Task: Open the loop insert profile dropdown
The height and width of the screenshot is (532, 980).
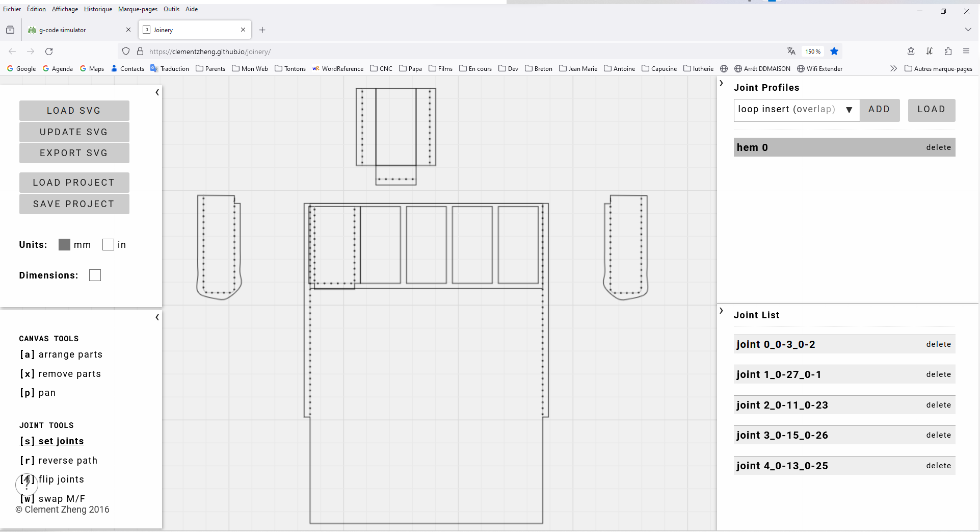Action: (796, 110)
